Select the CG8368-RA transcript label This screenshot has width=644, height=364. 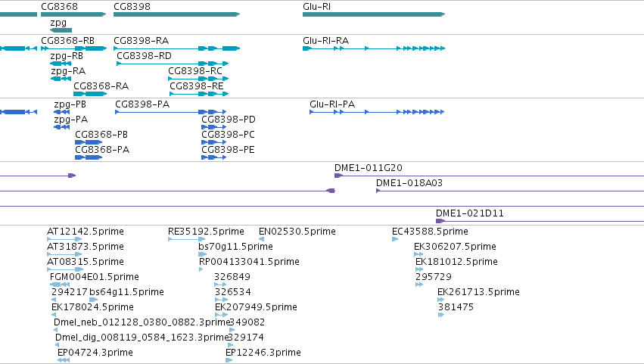(101, 86)
